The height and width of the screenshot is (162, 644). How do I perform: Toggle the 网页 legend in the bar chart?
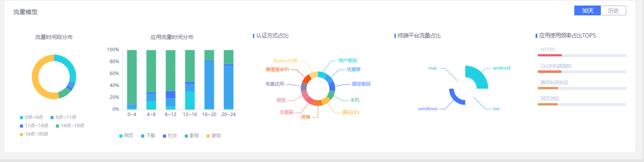pos(126,136)
